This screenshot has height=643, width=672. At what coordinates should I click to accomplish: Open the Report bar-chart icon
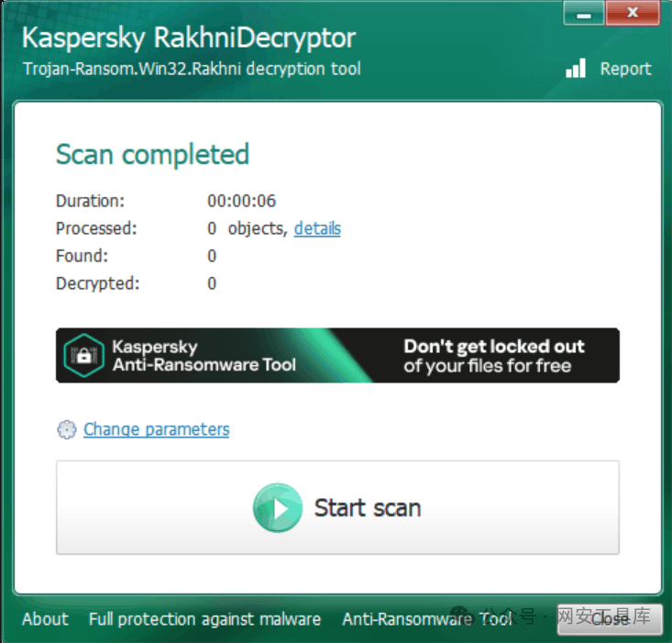click(x=576, y=68)
